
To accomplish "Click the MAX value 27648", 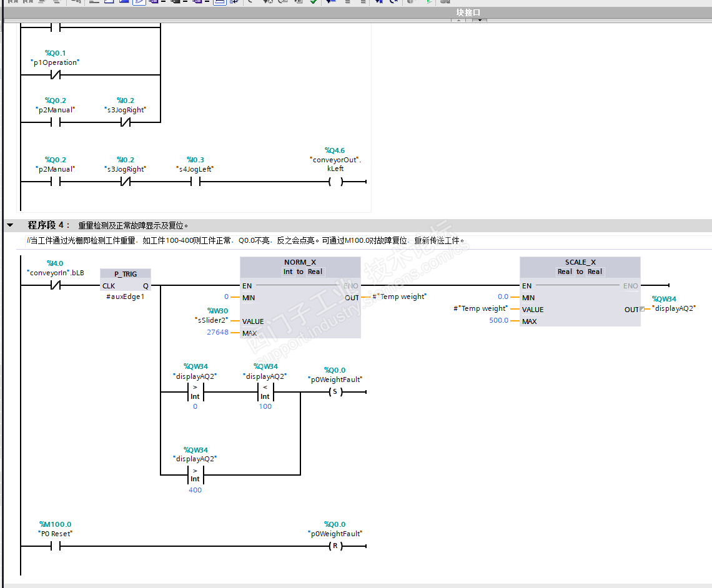I will pyautogui.click(x=217, y=332).
